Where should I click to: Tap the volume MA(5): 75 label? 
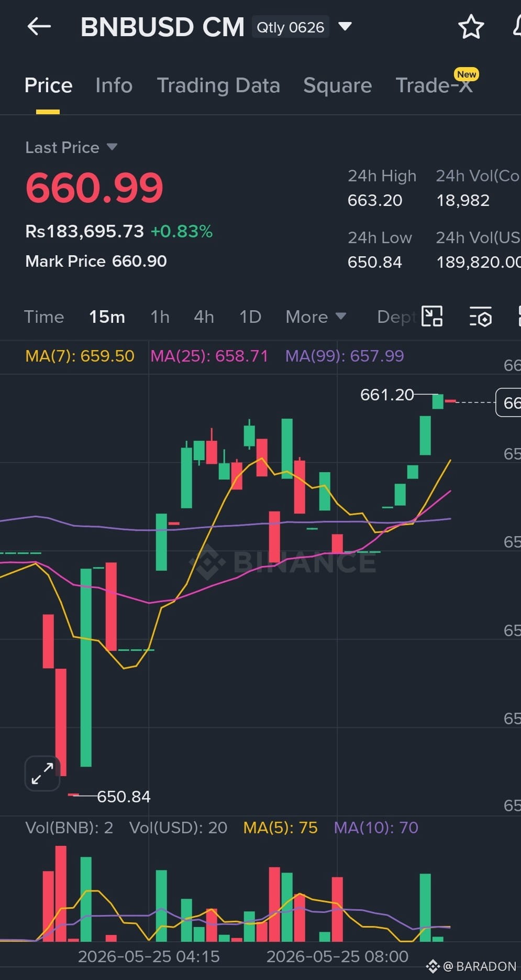280,827
